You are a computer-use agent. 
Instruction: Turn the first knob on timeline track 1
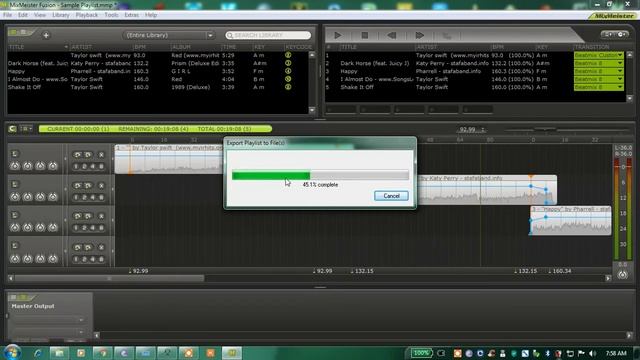point(15,166)
